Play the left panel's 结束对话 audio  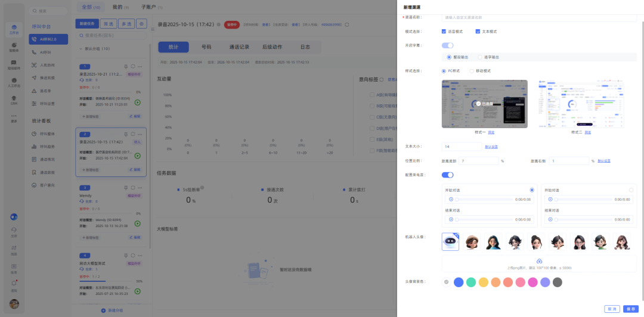[x=451, y=219]
